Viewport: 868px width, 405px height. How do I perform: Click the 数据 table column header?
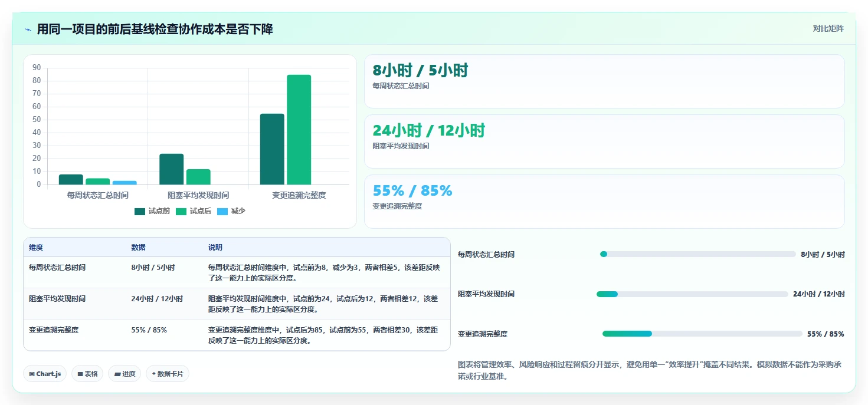pos(138,248)
